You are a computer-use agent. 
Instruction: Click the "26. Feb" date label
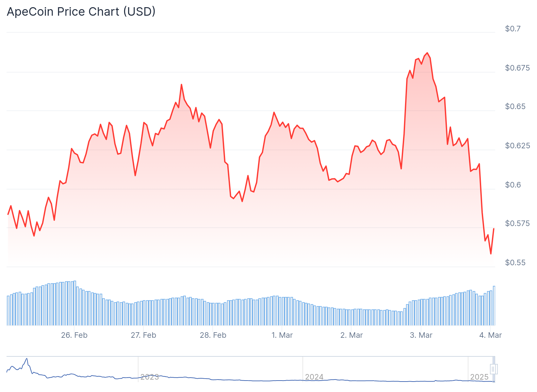click(x=74, y=335)
